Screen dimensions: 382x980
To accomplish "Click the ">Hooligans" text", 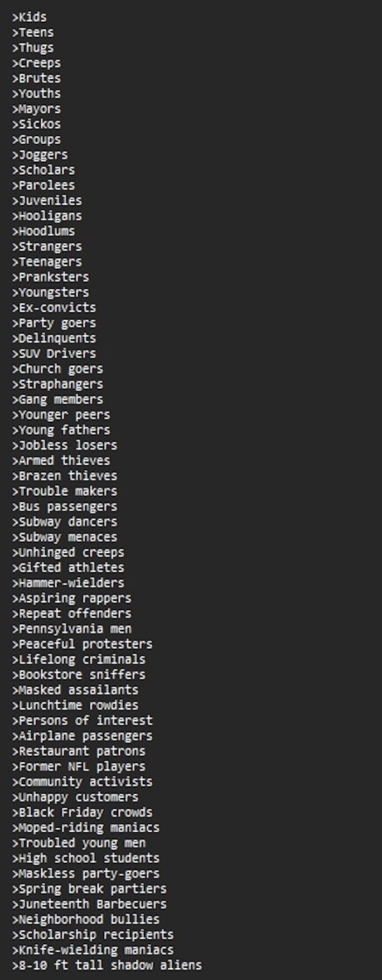I will pyautogui.click(x=47, y=216).
